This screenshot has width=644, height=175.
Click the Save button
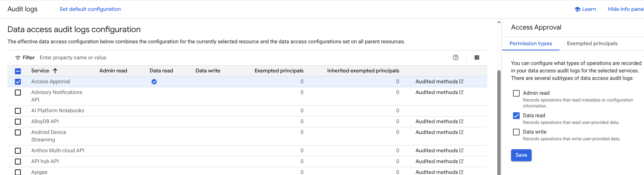521,155
